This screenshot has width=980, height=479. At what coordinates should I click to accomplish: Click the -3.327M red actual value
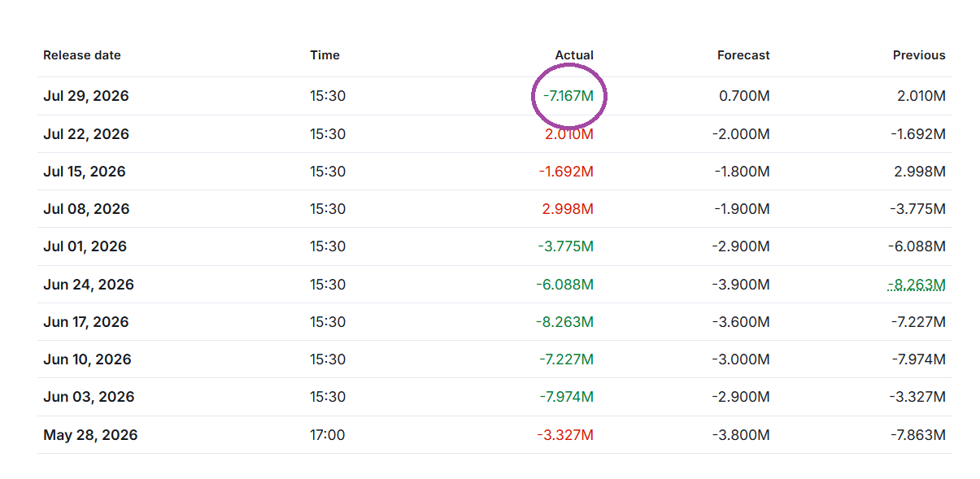tap(565, 435)
